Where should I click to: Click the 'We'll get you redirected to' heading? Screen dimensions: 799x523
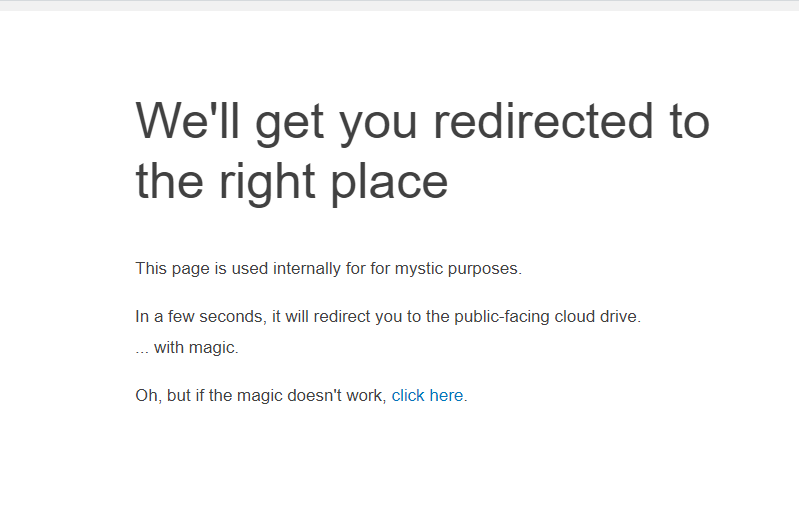pos(422,122)
